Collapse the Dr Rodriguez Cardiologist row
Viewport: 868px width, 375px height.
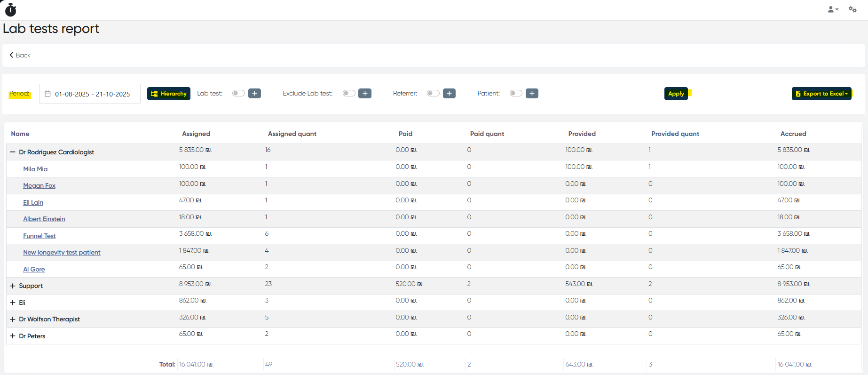click(13, 152)
